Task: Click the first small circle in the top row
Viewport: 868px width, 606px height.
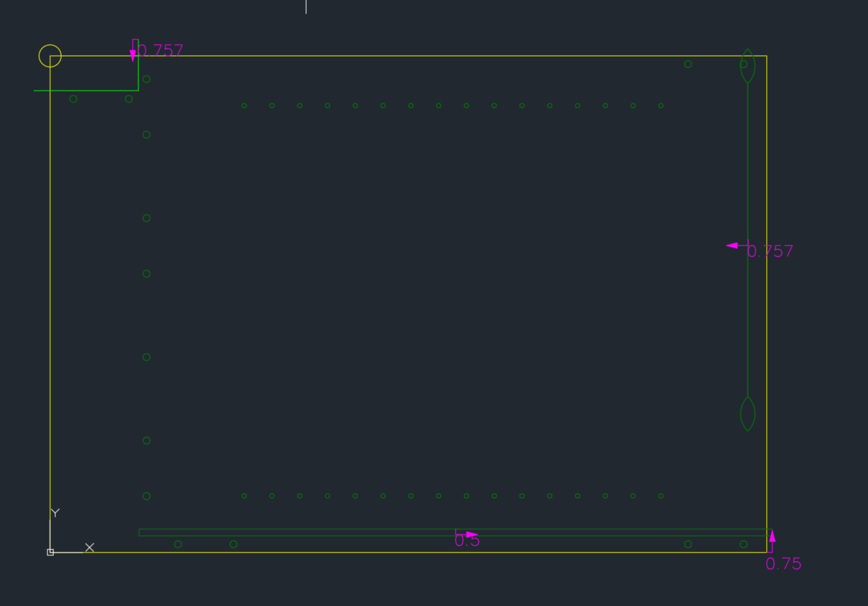Action: [x=244, y=106]
